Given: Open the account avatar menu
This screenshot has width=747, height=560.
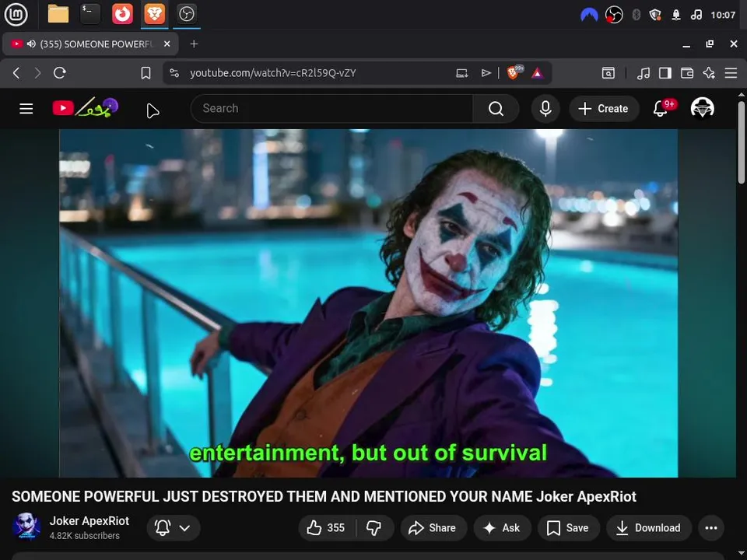Looking at the screenshot, I should click(x=702, y=108).
